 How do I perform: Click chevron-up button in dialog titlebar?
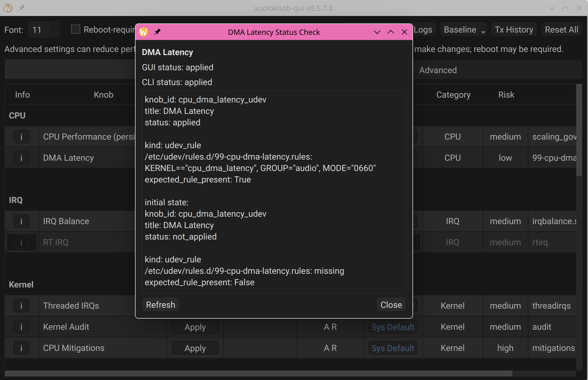[x=391, y=32]
